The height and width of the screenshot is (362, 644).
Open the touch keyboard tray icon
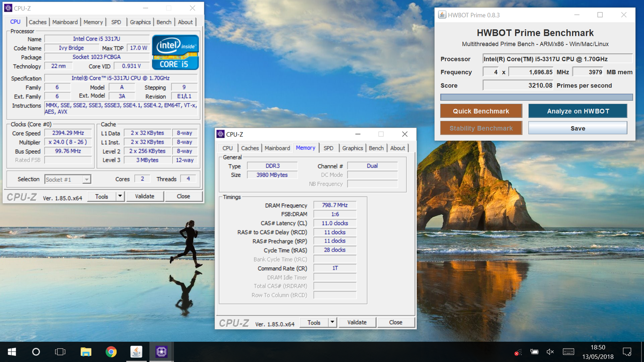568,352
